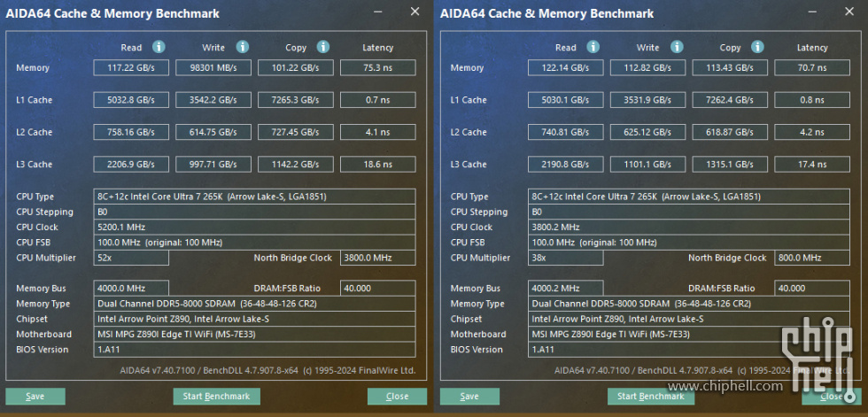This screenshot has height=417, width=868.
Task: Select L3 Cache write 997.71 GB/s
Action: [x=213, y=165]
